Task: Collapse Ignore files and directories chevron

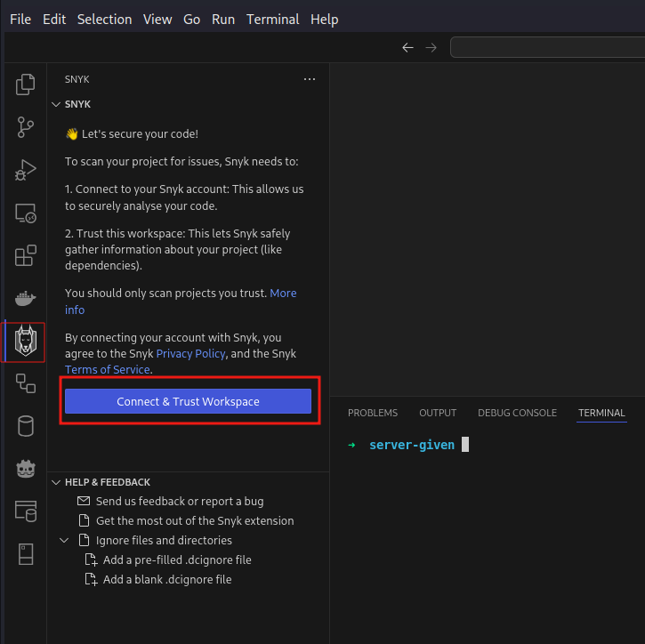Action: (x=64, y=540)
